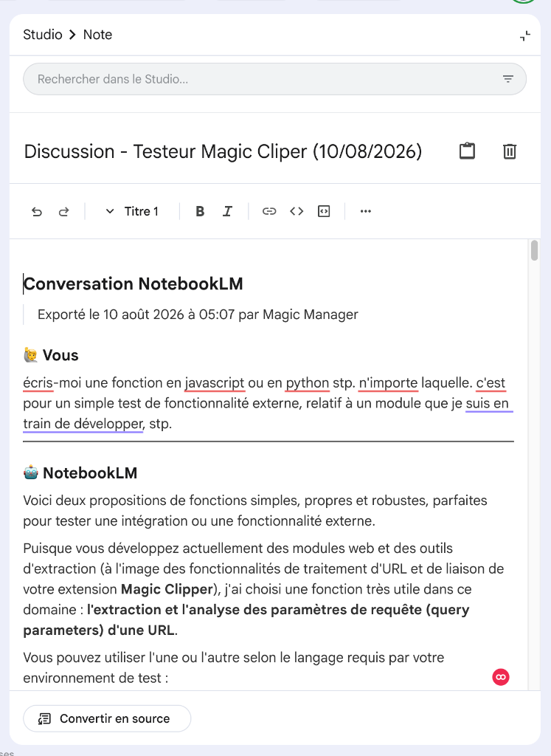Click the Note breadcrumb item
The height and width of the screenshot is (756, 551).
98,35
